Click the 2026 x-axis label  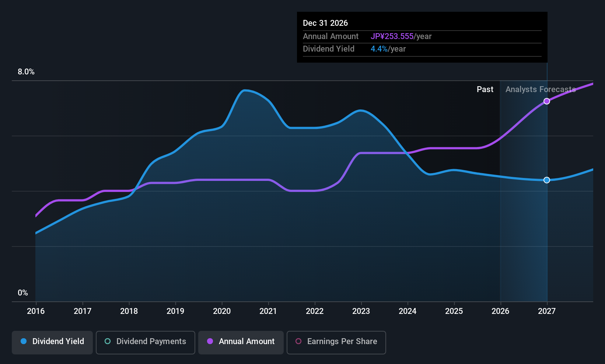[500, 311]
